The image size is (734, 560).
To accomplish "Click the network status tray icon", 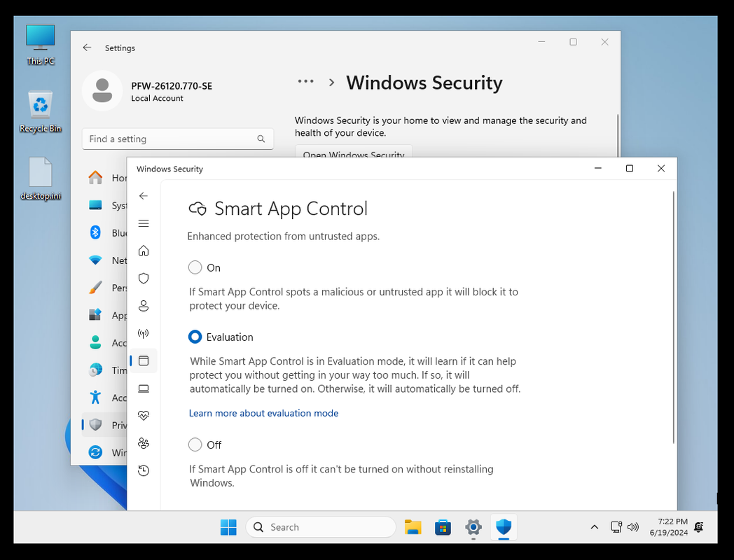I will click(616, 527).
